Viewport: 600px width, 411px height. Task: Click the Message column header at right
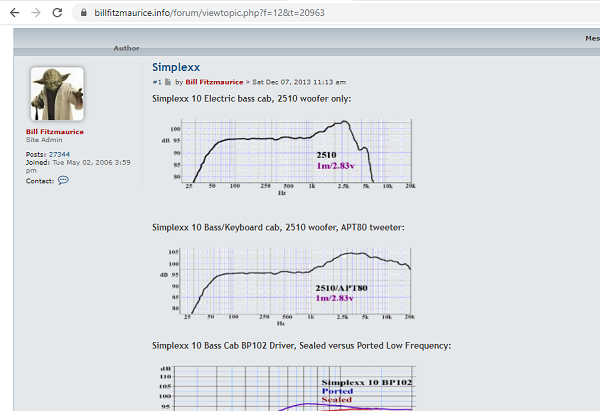tap(592, 38)
